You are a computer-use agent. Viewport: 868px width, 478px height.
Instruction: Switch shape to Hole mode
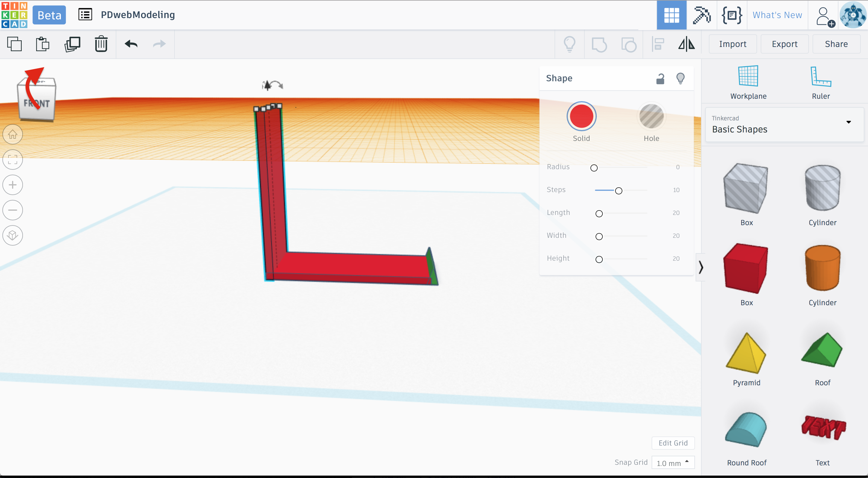tap(651, 116)
